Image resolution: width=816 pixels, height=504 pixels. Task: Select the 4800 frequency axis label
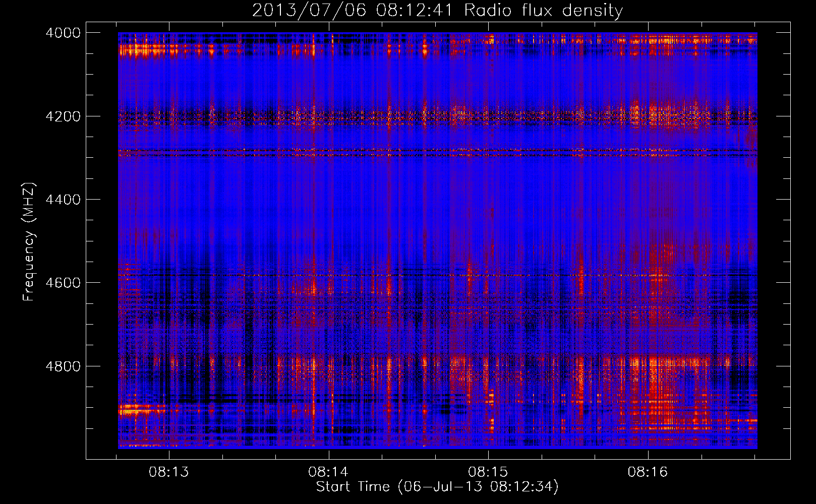(x=63, y=366)
